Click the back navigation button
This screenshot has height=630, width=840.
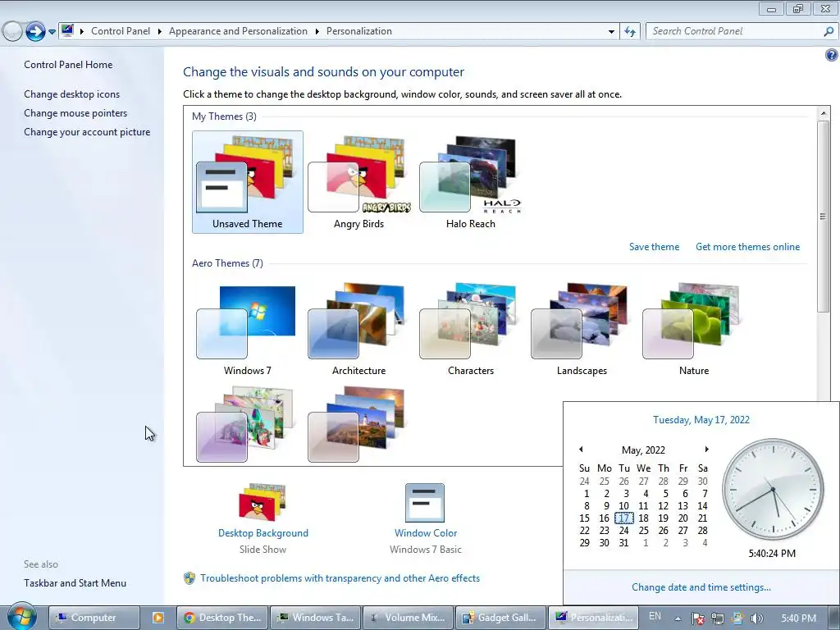click(11, 32)
